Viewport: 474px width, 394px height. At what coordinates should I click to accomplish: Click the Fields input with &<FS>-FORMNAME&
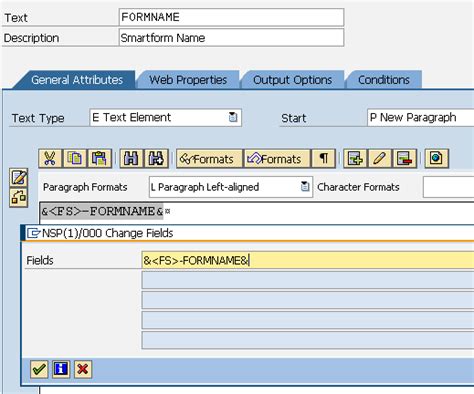308,260
